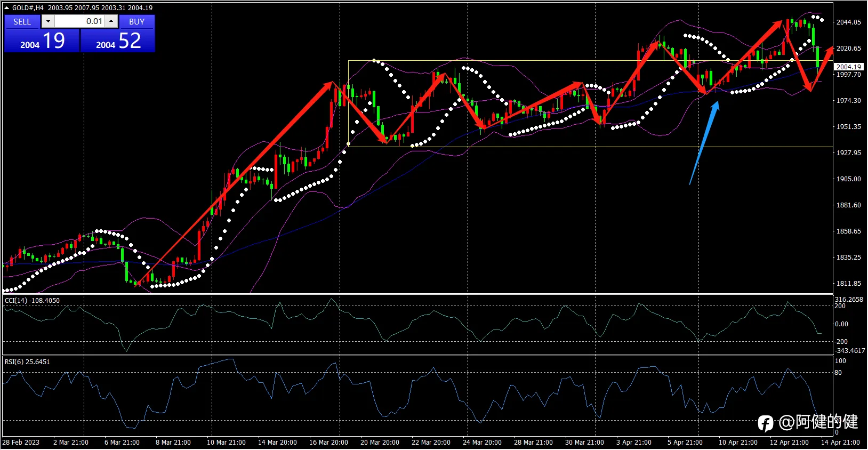Click the RSI scale 100 label
Screen dimensions: 868x450
click(840, 361)
